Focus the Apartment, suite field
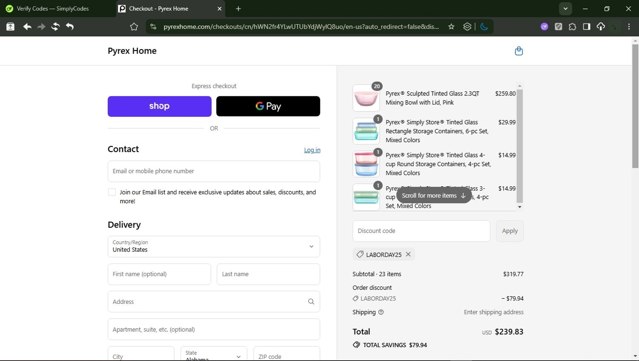 [x=214, y=329]
